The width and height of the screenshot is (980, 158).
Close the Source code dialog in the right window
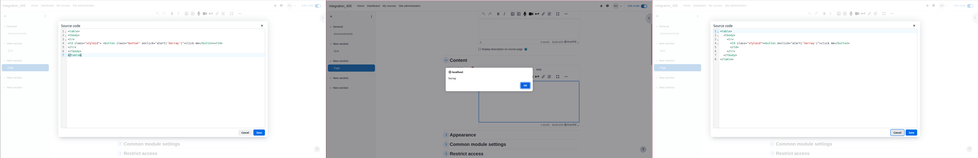tap(914, 26)
